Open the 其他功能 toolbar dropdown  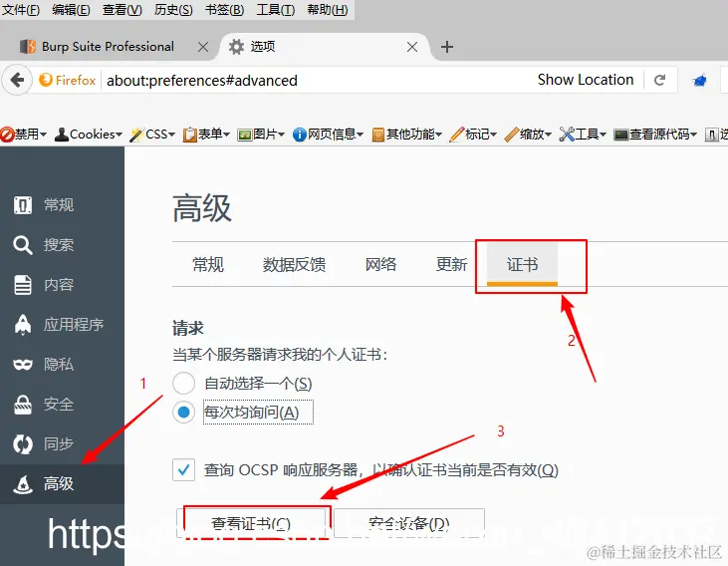[406, 134]
